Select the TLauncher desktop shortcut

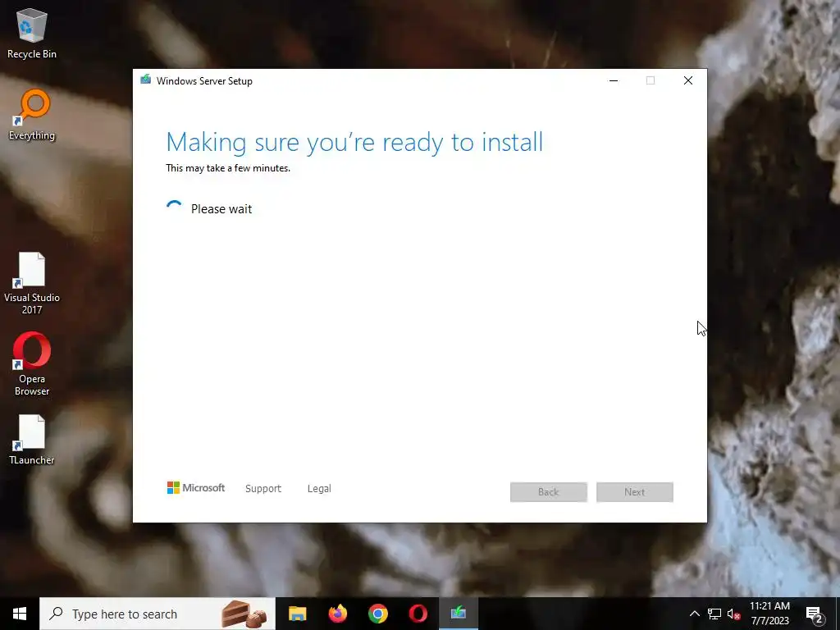[x=32, y=440]
